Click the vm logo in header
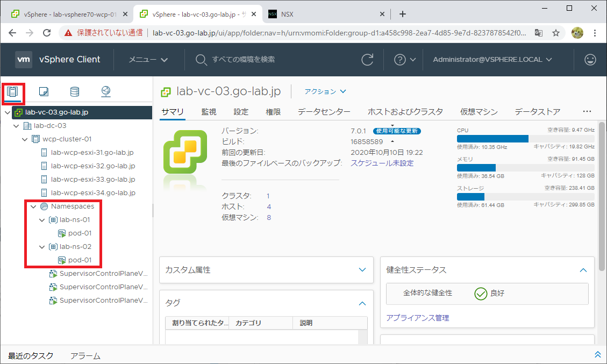This screenshot has width=607, height=364. (24, 59)
